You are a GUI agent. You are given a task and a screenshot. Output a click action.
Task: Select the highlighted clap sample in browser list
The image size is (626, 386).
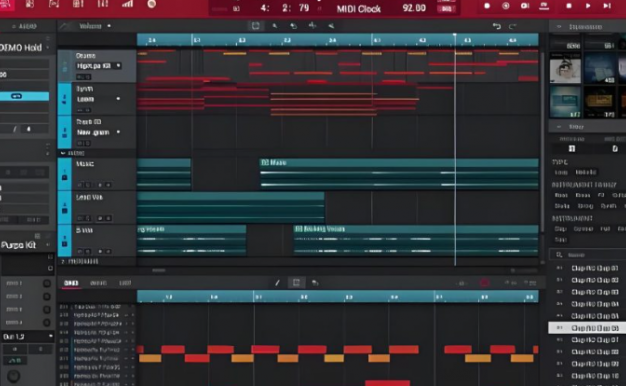[x=587, y=328]
